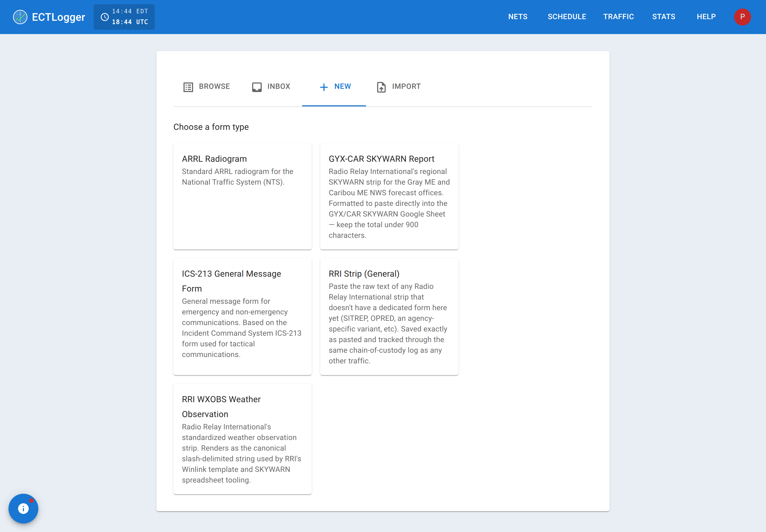
Task: Click the plus icon on the New tab
Action: pyautogui.click(x=324, y=87)
